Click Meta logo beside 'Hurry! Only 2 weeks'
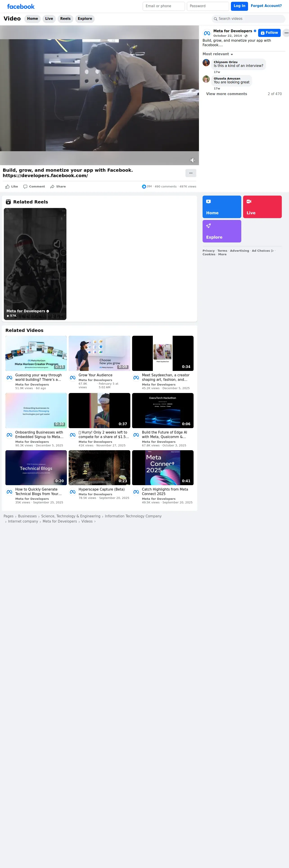 (73, 435)
